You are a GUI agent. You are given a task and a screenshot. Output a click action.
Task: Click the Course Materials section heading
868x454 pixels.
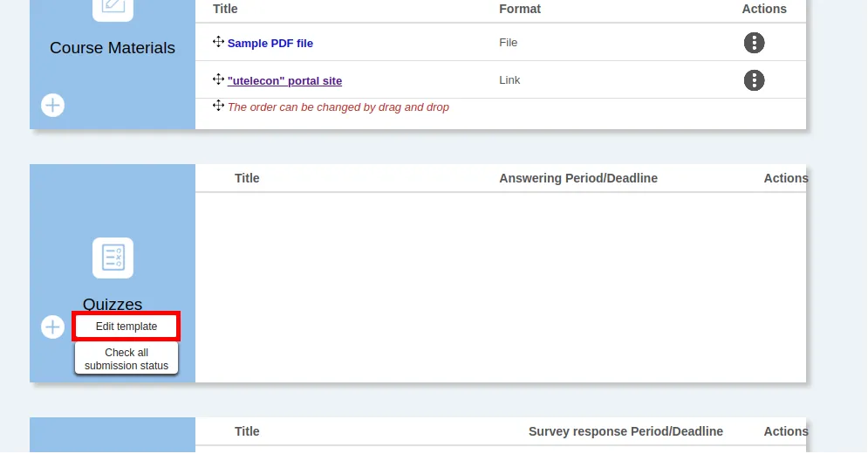pos(113,48)
